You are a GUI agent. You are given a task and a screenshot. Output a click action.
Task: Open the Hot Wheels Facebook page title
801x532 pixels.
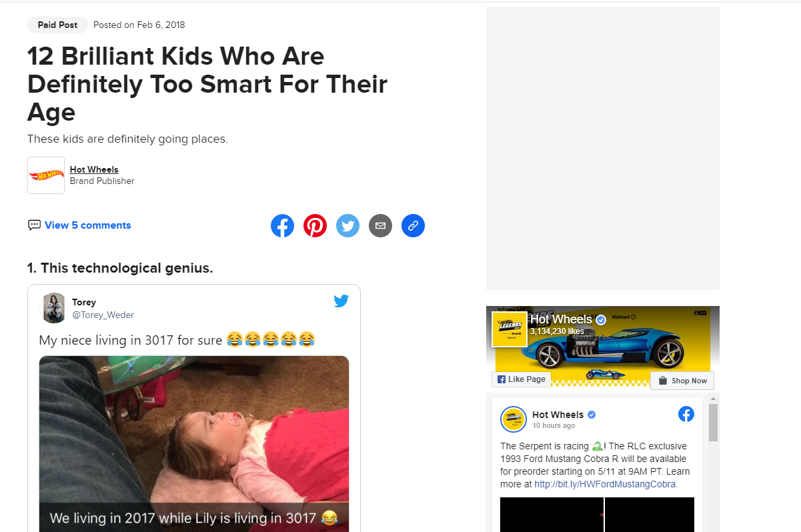(x=561, y=319)
